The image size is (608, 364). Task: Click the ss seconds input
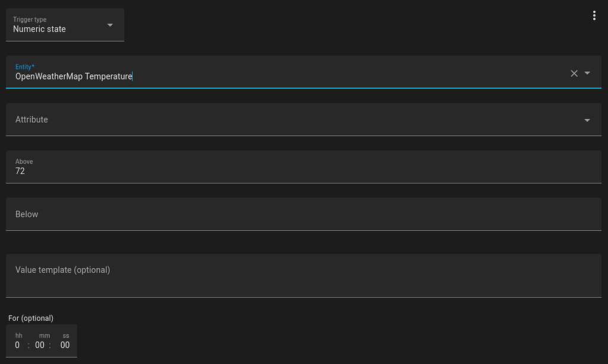point(65,344)
